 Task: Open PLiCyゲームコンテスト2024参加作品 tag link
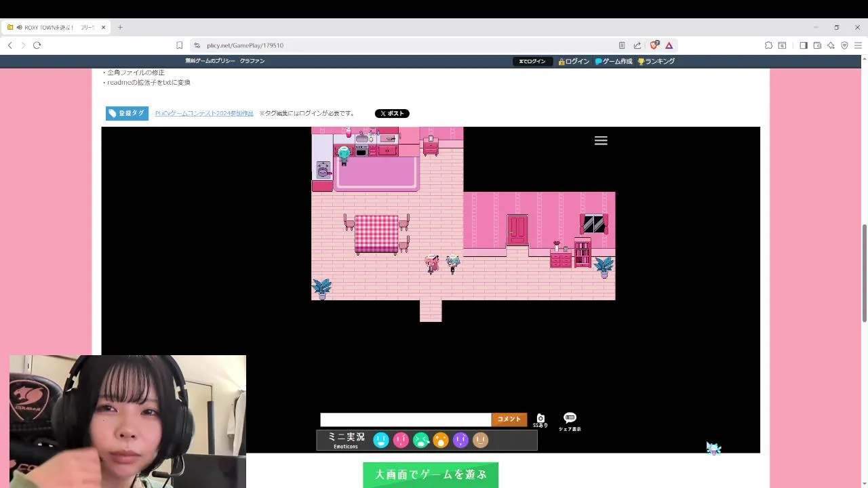point(204,113)
